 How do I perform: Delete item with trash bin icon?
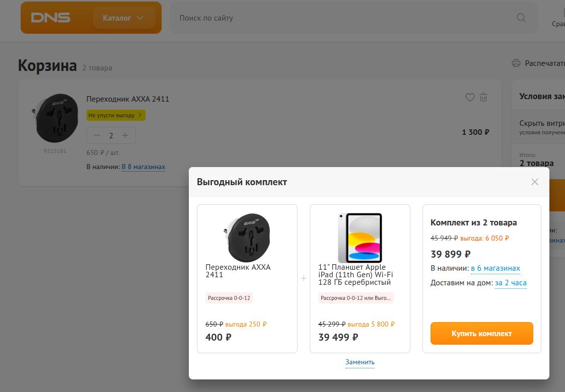click(x=483, y=97)
